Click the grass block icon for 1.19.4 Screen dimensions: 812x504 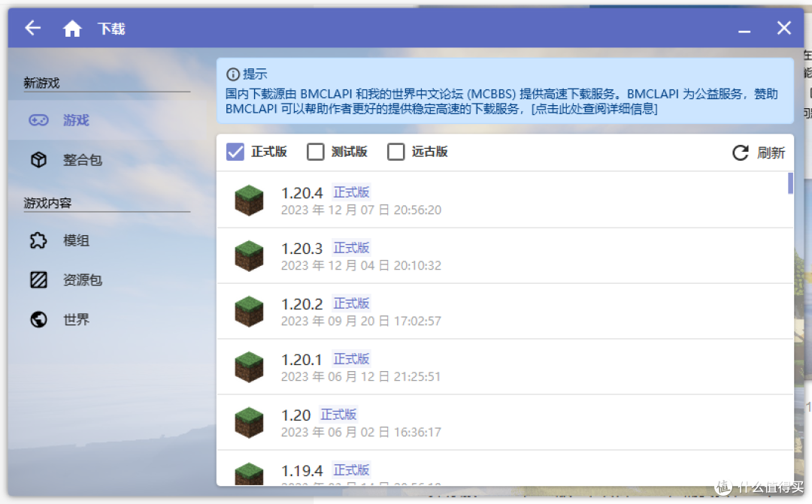[249, 474]
